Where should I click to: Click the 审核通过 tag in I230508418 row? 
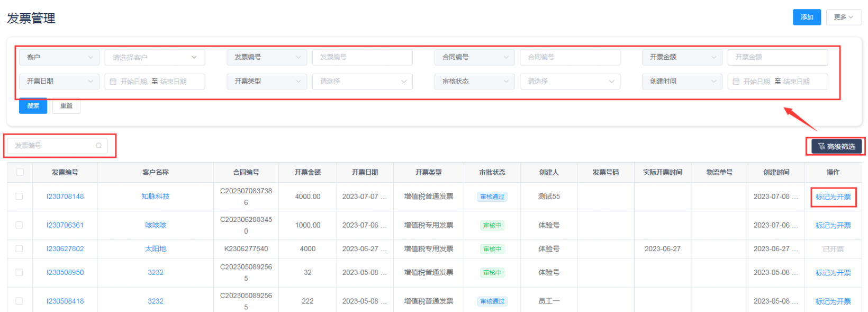click(x=492, y=301)
